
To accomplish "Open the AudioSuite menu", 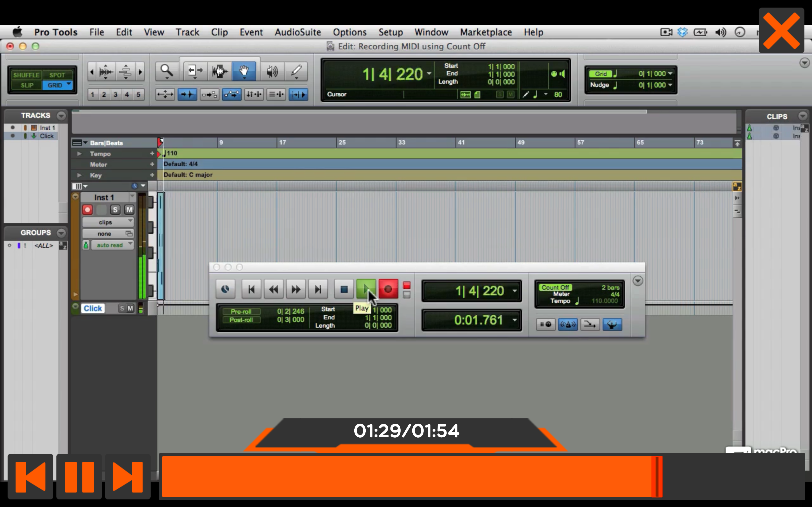I will (297, 32).
